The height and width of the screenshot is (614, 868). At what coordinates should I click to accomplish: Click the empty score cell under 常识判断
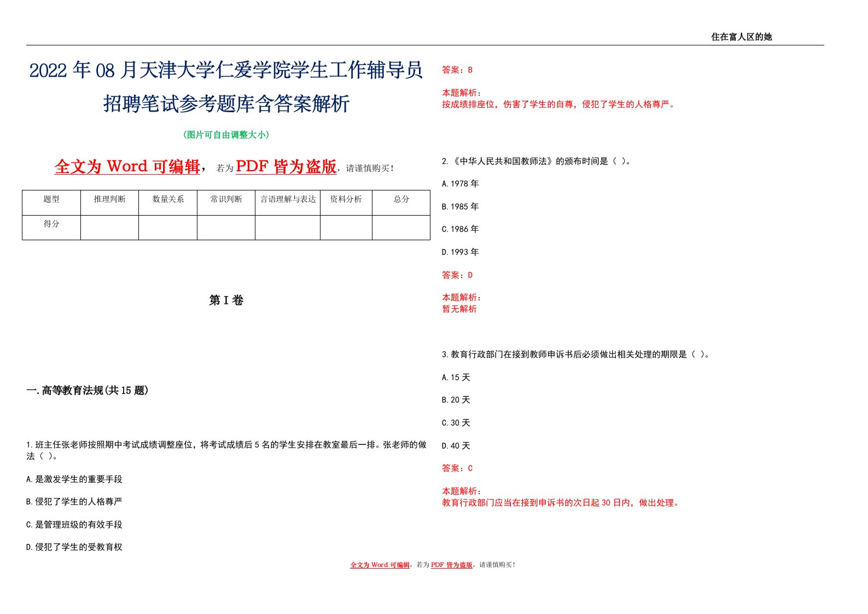point(226,227)
